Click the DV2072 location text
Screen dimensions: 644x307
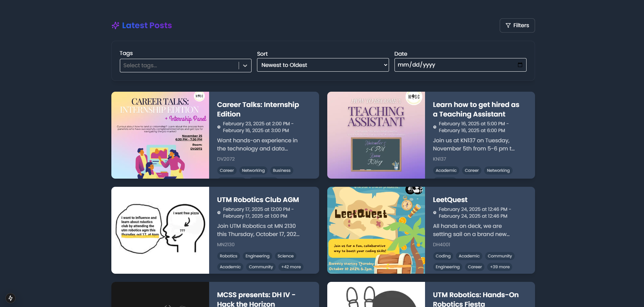pyautogui.click(x=226, y=159)
